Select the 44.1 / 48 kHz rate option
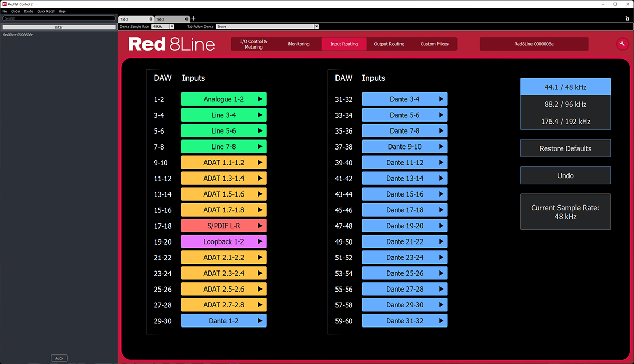The image size is (634, 364). point(565,87)
